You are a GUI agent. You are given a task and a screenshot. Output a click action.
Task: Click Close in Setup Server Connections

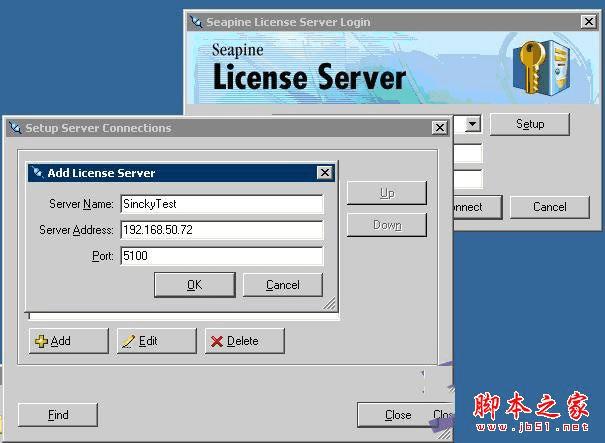tap(398, 415)
